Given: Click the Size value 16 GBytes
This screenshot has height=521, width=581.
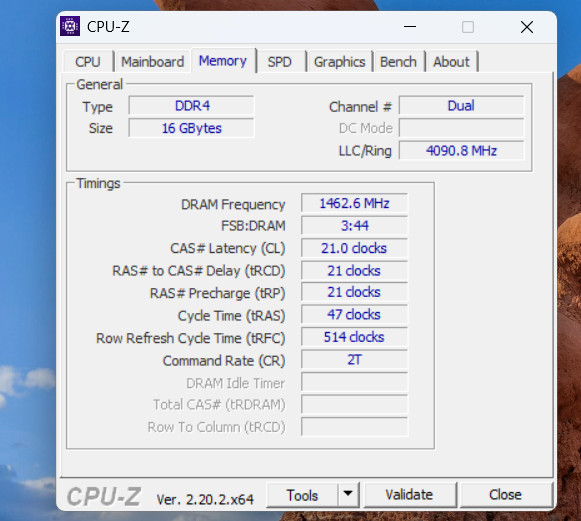Looking at the screenshot, I should (192, 128).
